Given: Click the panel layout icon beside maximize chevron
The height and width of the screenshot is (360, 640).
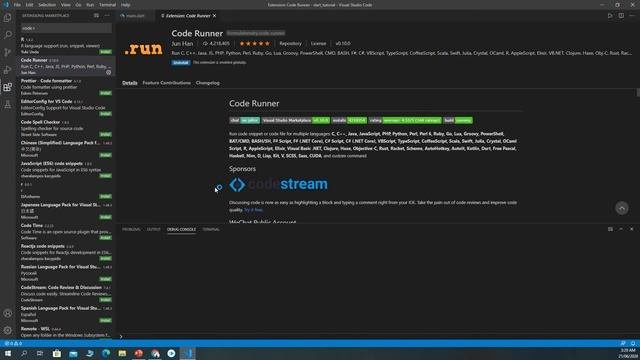Looking at the screenshot, I should tap(610, 229).
